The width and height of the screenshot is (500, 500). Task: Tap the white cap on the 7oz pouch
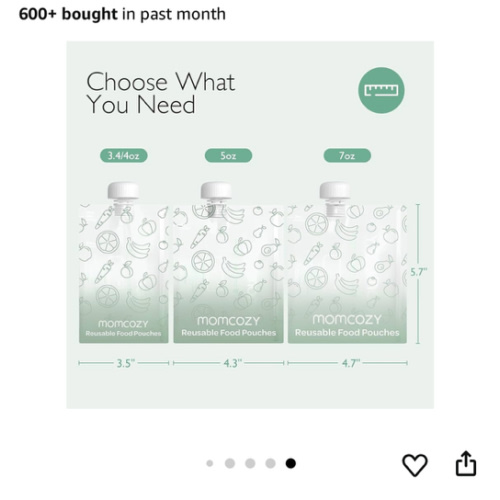pos(335,191)
